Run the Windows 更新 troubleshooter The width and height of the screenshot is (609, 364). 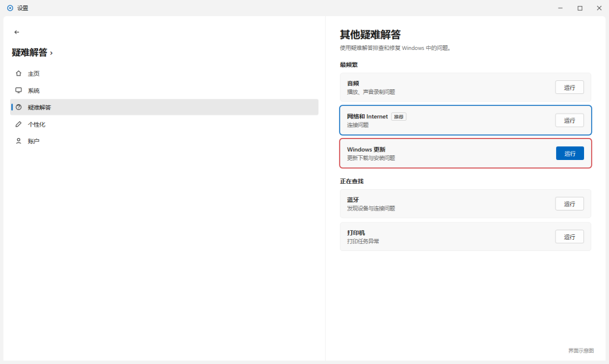click(x=570, y=153)
